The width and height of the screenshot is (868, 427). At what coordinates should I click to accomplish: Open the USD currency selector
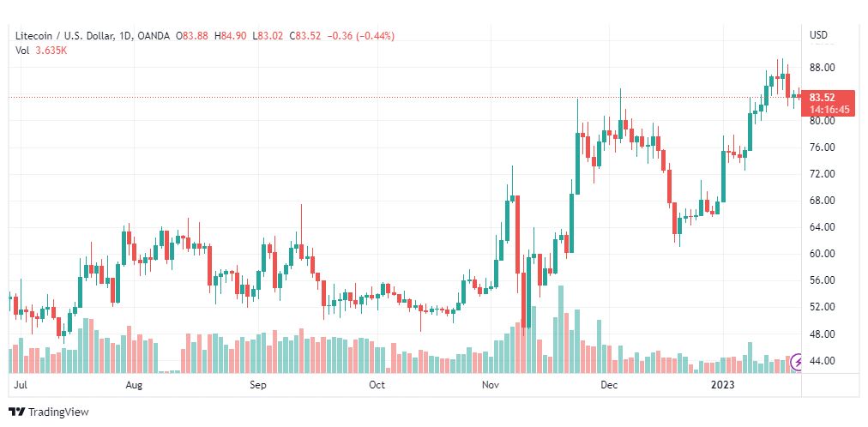(x=819, y=35)
